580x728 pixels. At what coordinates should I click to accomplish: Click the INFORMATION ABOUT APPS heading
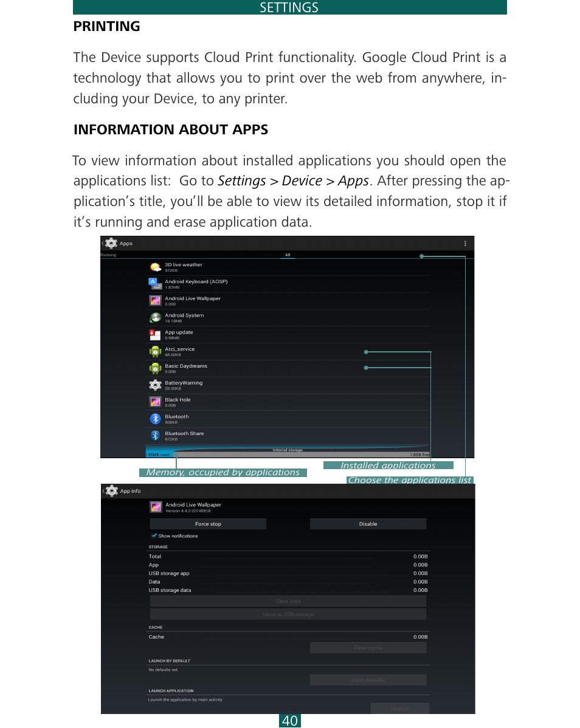tap(171, 129)
